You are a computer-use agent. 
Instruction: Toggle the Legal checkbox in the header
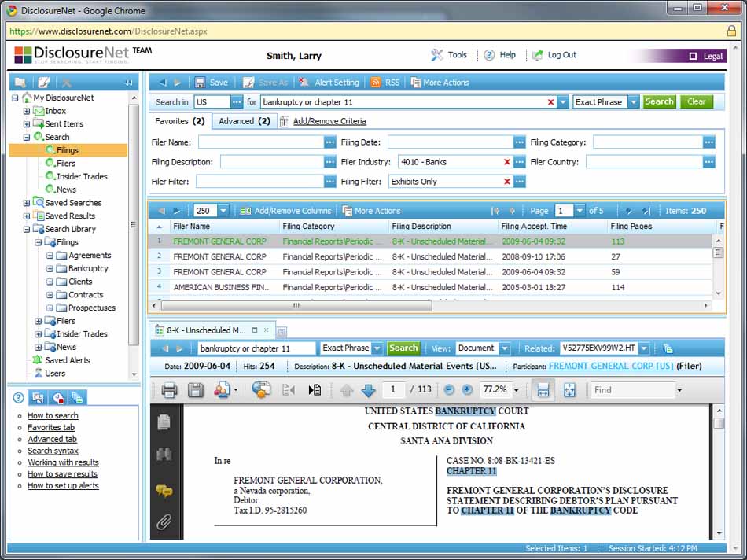click(x=693, y=57)
